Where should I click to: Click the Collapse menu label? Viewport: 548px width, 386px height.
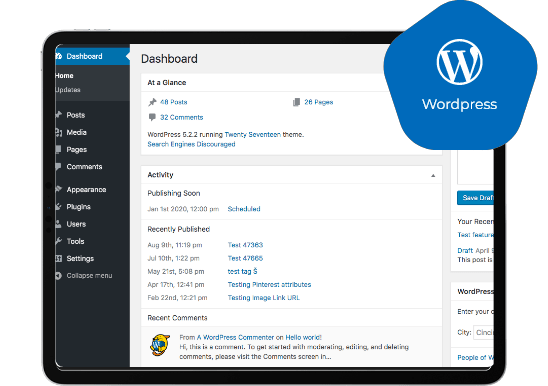[x=89, y=276]
